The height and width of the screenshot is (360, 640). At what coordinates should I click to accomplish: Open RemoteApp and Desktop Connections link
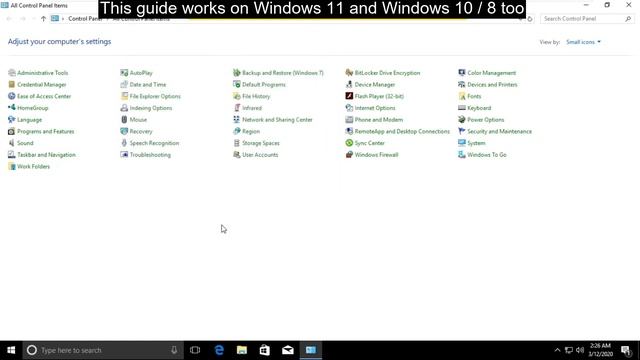point(402,131)
